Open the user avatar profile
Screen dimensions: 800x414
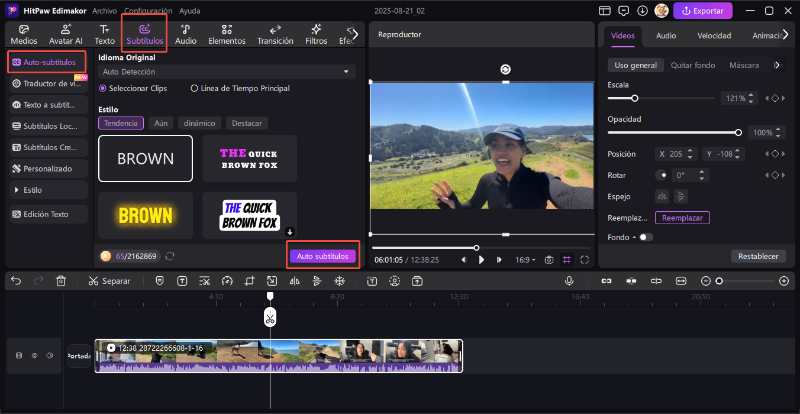point(661,11)
